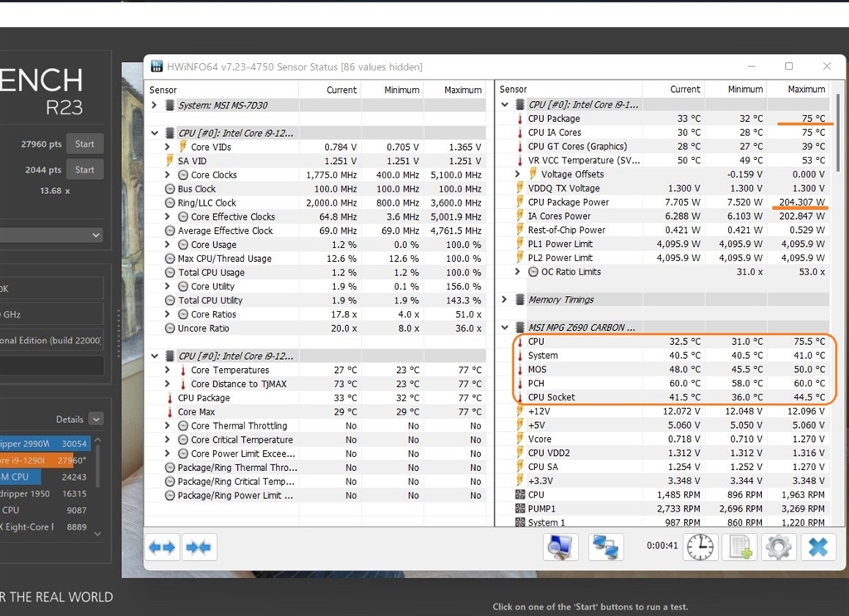
Task: Click the circle icon beside Uncore Ratio
Action: pos(170,328)
